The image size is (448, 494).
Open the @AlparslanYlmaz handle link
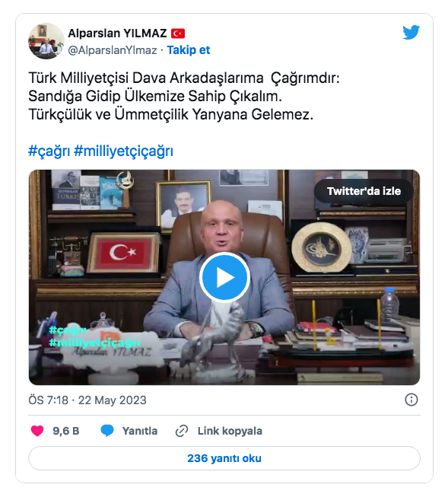[x=113, y=50]
